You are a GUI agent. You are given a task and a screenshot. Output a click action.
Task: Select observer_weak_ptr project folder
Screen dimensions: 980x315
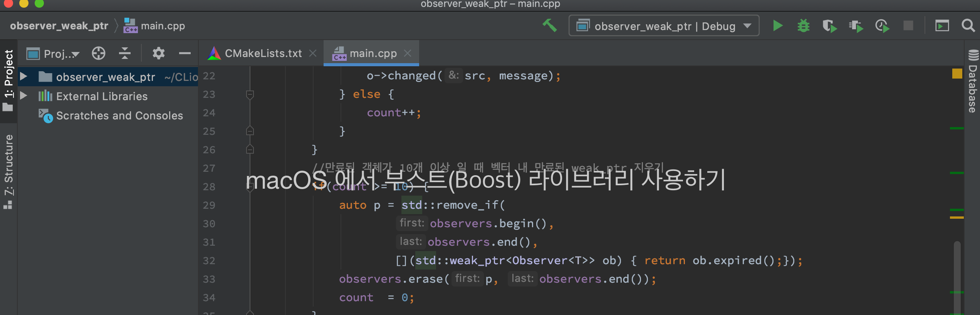108,77
